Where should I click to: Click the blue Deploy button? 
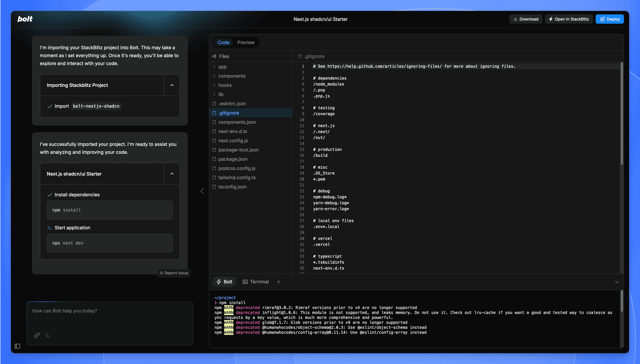point(609,19)
